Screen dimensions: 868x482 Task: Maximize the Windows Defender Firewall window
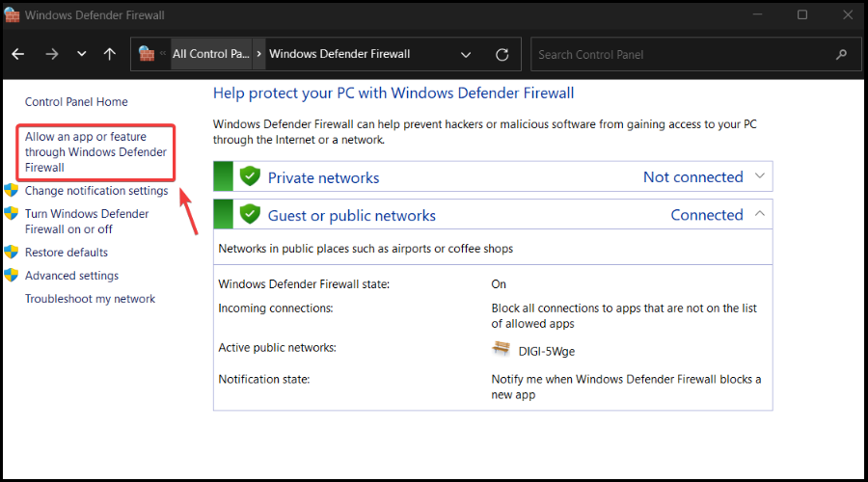pyautogui.click(x=802, y=14)
